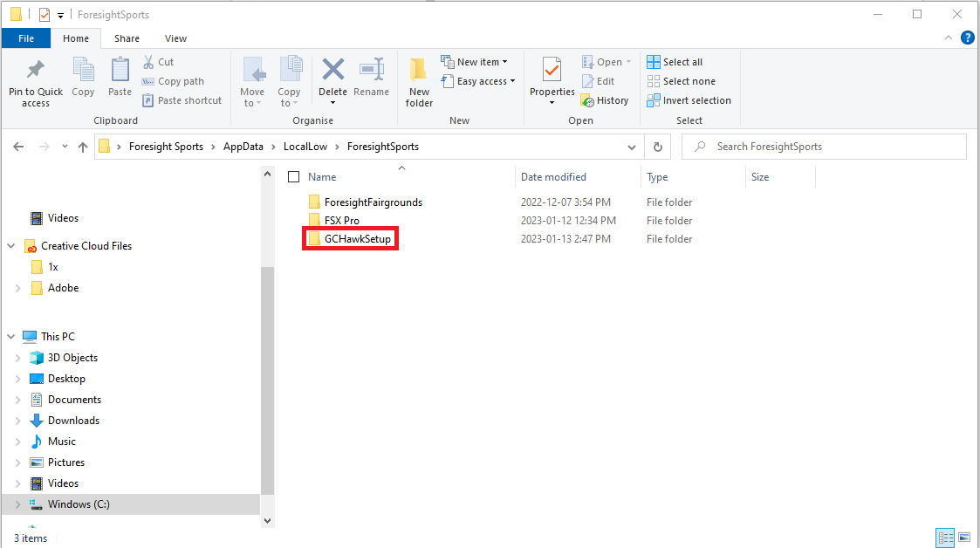Switch to the Home ribbon tab
The image size is (980, 548).
pos(76,38)
